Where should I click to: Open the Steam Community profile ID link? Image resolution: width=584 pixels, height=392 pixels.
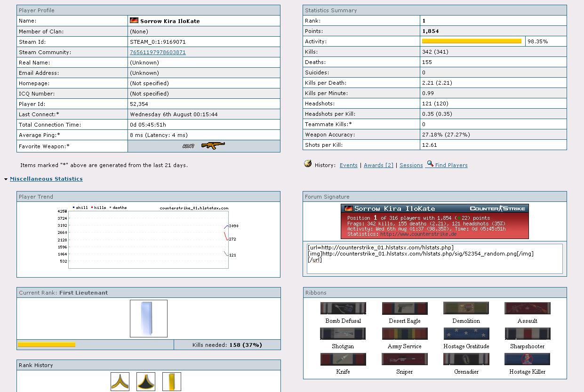(158, 52)
